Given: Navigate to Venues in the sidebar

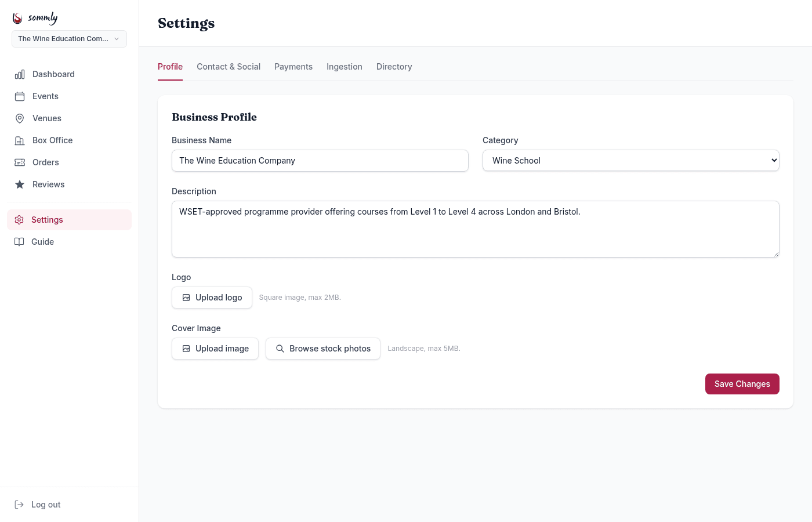Looking at the screenshot, I should [69, 118].
